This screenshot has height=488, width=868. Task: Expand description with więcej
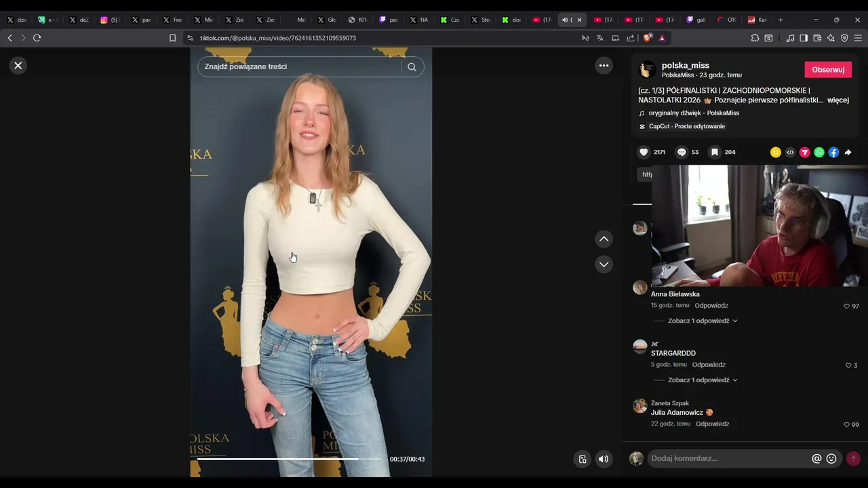[838, 100]
